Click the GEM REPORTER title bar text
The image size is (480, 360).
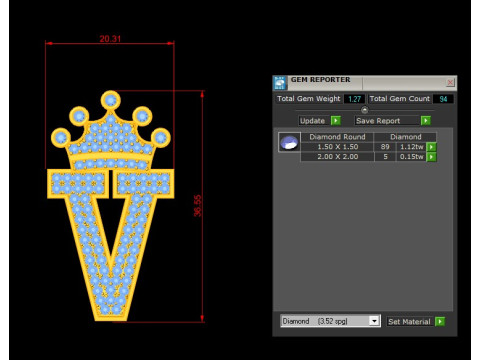click(320, 80)
